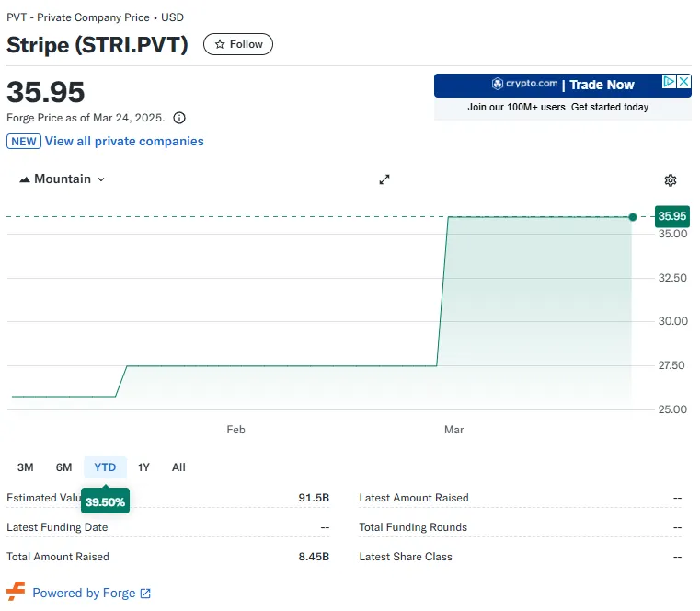This screenshot has height=611, width=700.
Task: Follow Stripe with the star button
Action: tap(238, 44)
